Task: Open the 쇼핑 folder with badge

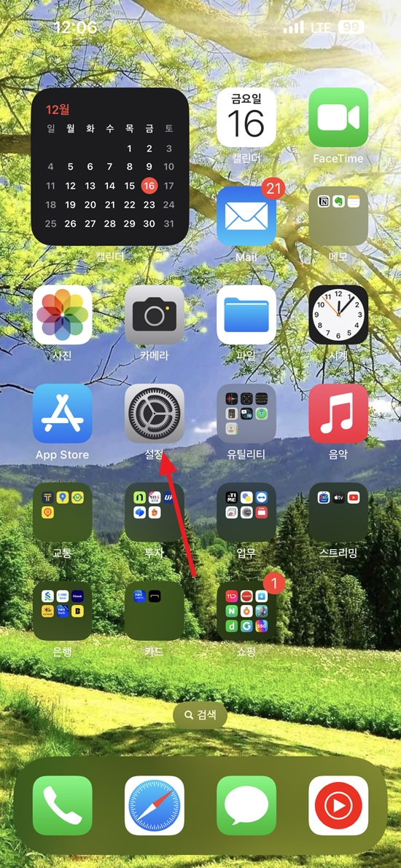Action: pyautogui.click(x=246, y=611)
